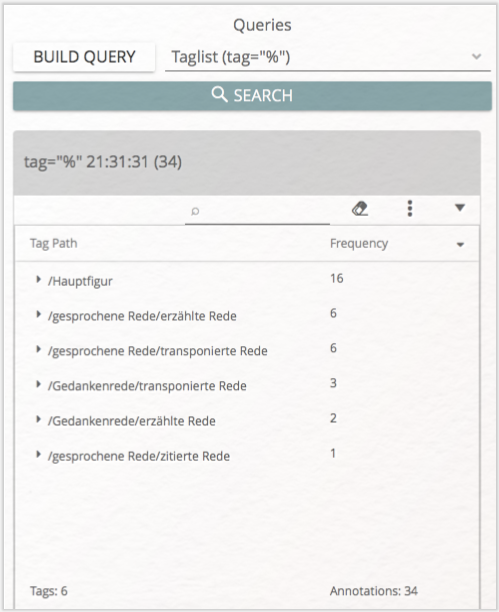The width and height of the screenshot is (499, 612).
Task: Click the BUILD QUERY button
Action: pyautogui.click(x=84, y=57)
